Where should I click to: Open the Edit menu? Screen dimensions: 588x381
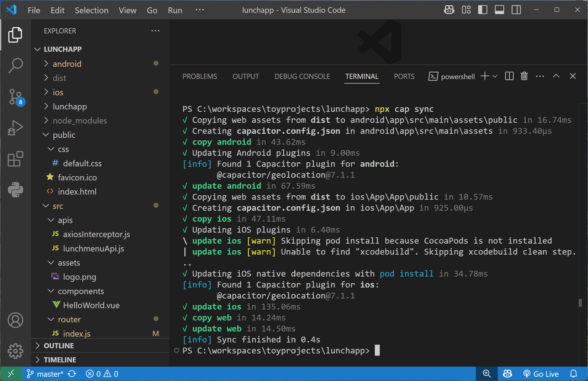coord(58,10)
